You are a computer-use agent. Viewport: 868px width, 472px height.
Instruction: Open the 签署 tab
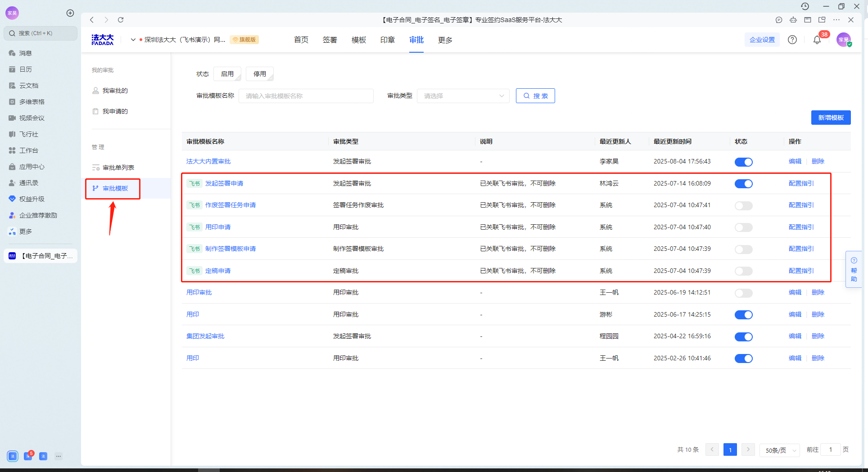(x=330, y=40)
